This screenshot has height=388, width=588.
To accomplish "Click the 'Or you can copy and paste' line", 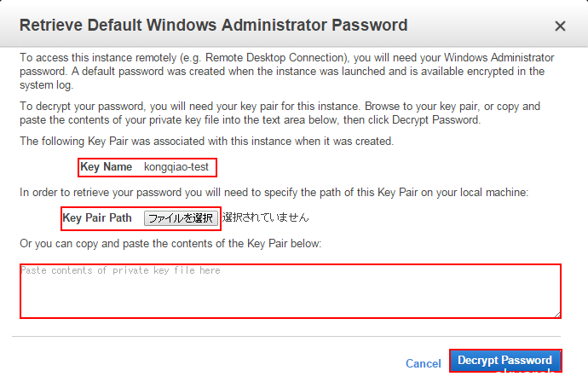I will [x=170, y=245].
